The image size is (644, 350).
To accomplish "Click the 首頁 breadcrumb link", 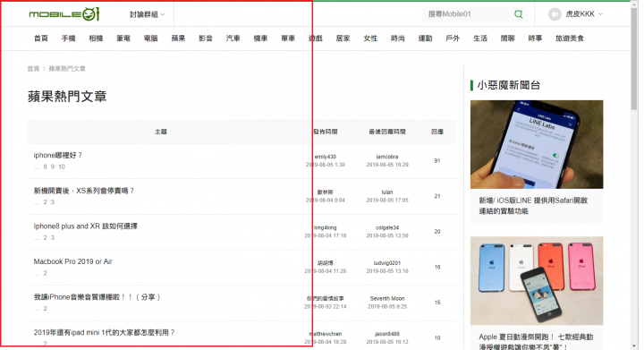I will 33,69.
